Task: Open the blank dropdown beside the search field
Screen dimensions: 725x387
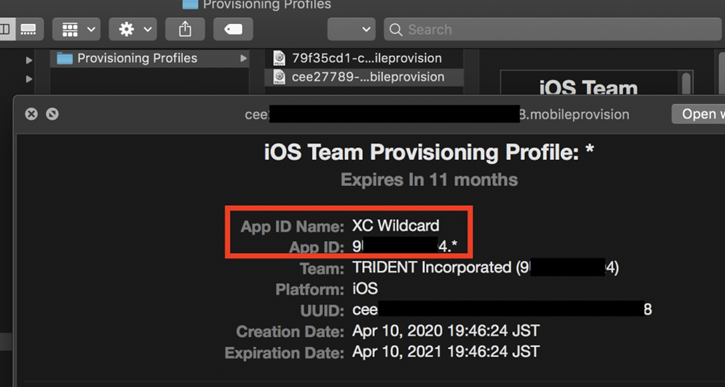Action: (x=351, y=29)
